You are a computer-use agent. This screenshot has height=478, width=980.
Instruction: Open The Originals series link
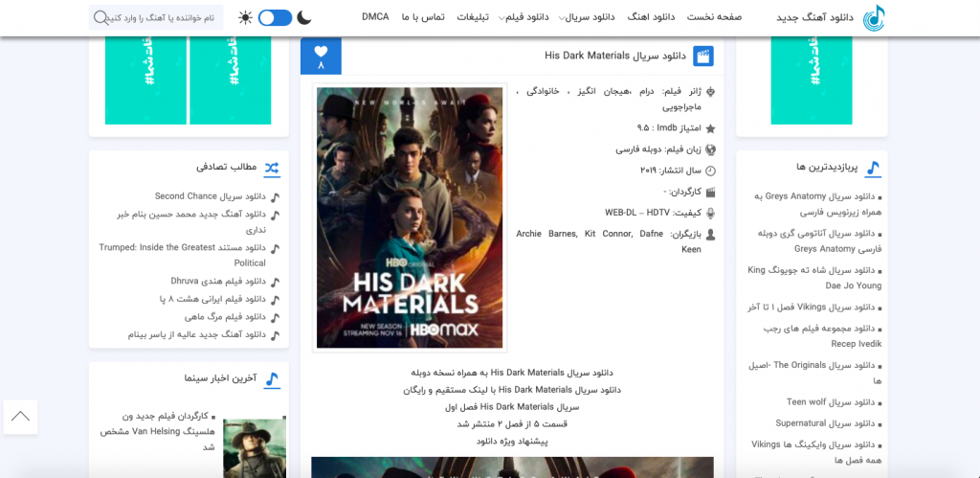point(816,373)
